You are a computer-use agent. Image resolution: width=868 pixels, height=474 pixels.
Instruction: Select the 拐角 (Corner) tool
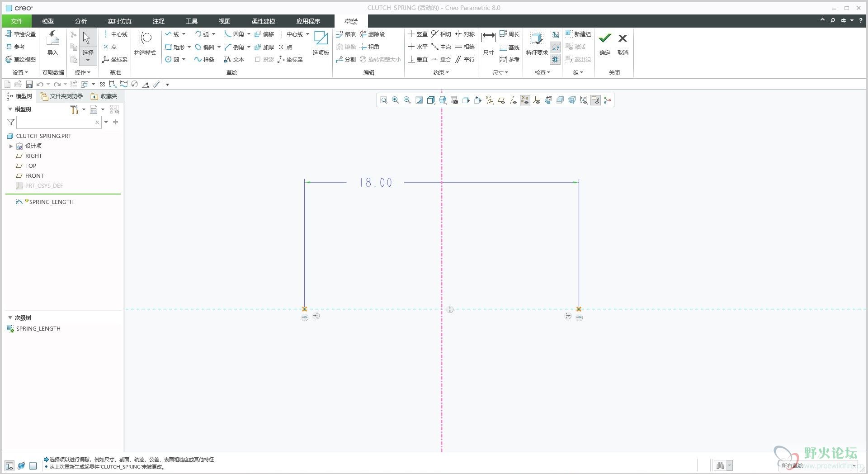click(x=370, y=47)
